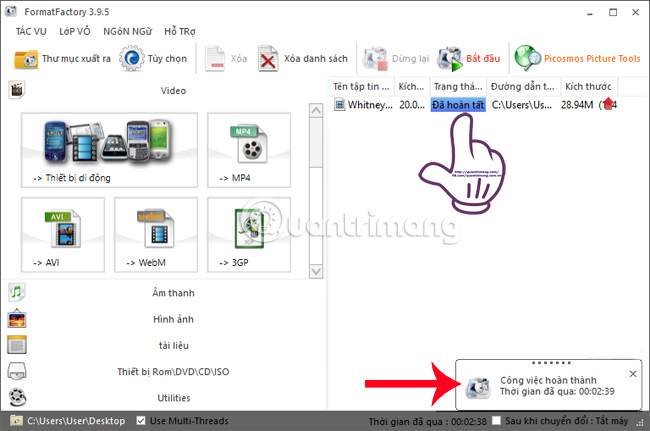Choose convert to 3GP format
The image size is (650, 431).
pyautogui.click(x=249, y=235)
